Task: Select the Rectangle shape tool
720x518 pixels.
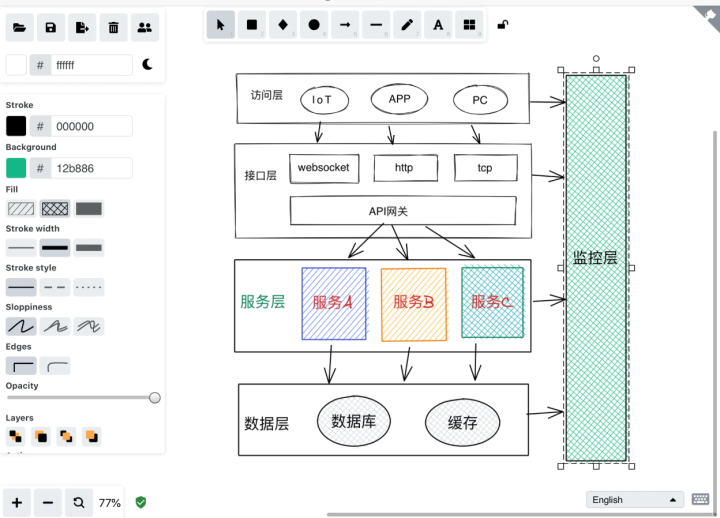Action: 252,25
